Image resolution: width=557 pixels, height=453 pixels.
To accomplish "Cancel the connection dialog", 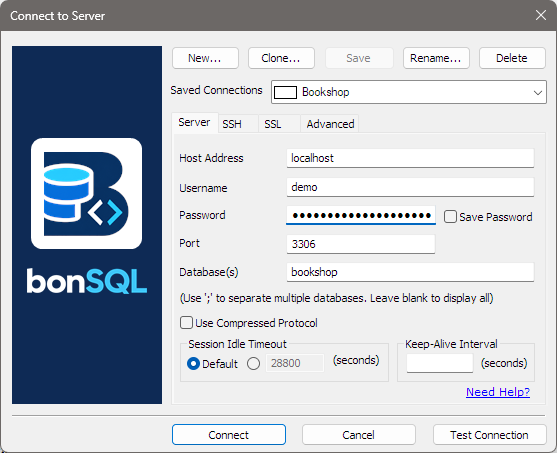I will [x=358, y=435].
